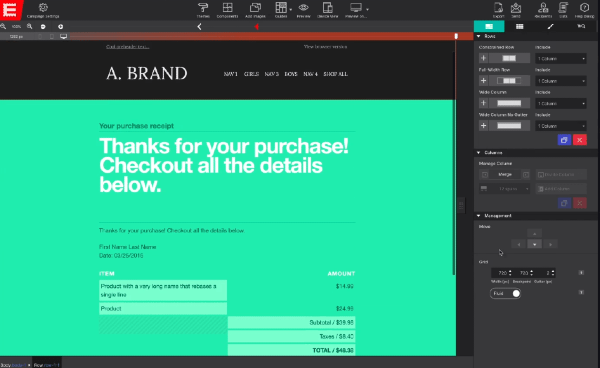The width and height of the screenshot is (600, 368).
Task: Click merge-right arrow beside Merge
Action: coord(526,174)
